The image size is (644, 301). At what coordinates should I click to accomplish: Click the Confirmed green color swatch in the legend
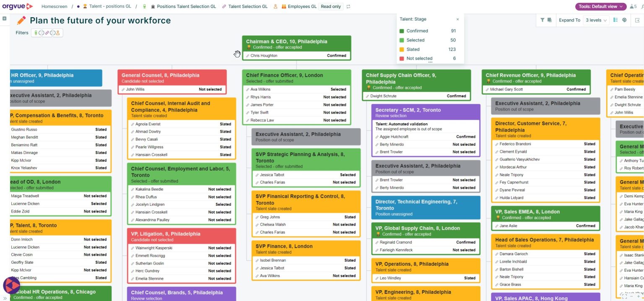402,31
